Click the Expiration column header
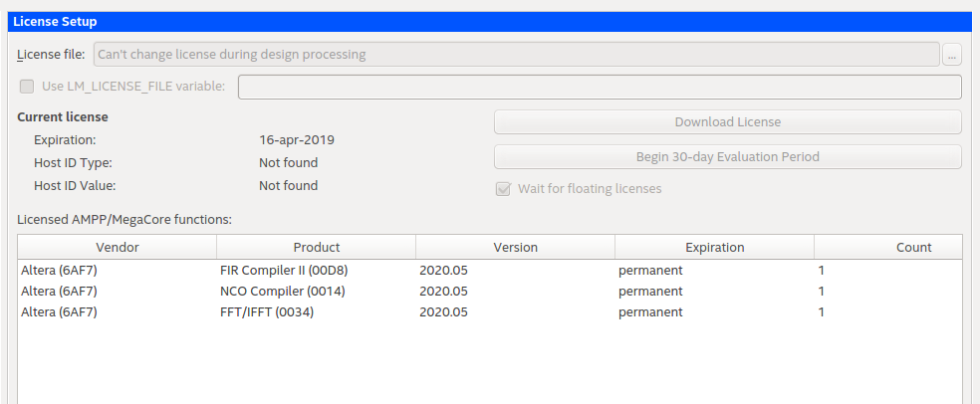980x404 pixels. click(714, 248)
